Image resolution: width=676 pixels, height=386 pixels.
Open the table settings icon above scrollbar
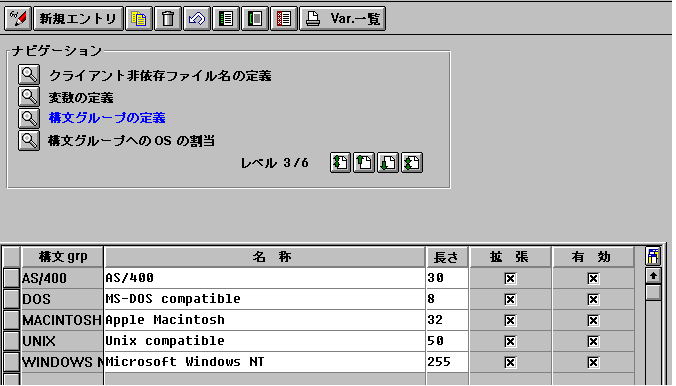pos(653,256)
